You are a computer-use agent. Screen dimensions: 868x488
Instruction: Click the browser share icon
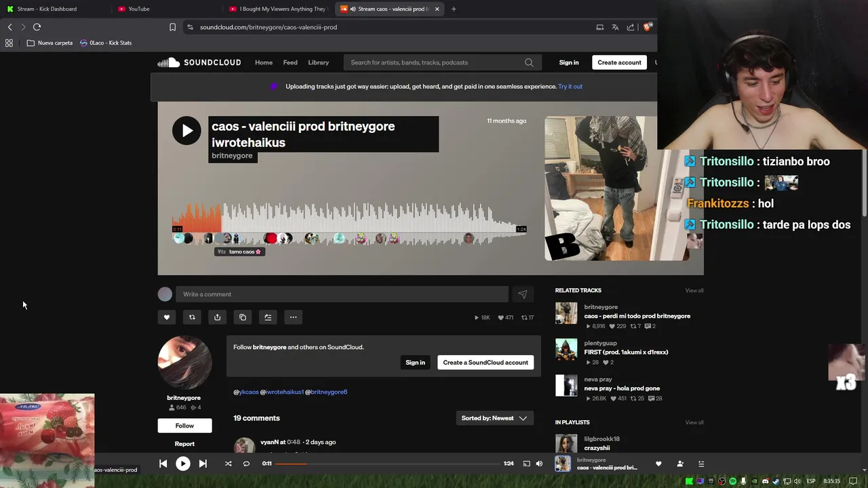[x=631, y=27]
